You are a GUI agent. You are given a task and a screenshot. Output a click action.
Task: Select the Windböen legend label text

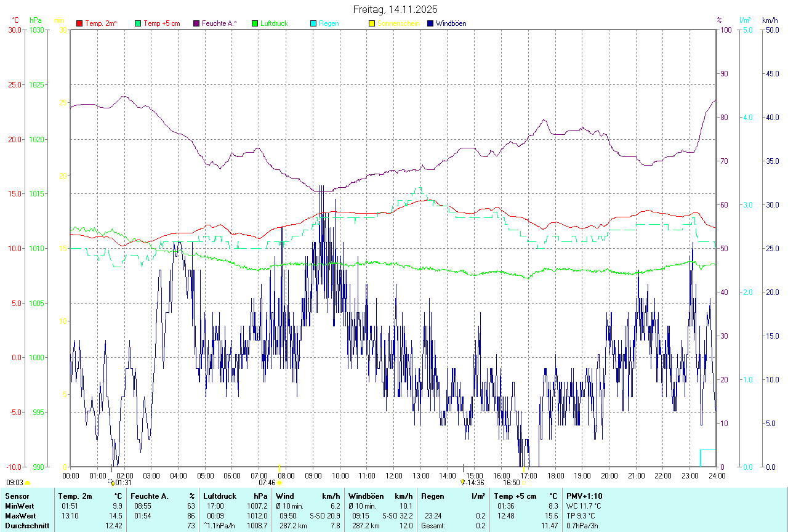click(x=451, y=23)
